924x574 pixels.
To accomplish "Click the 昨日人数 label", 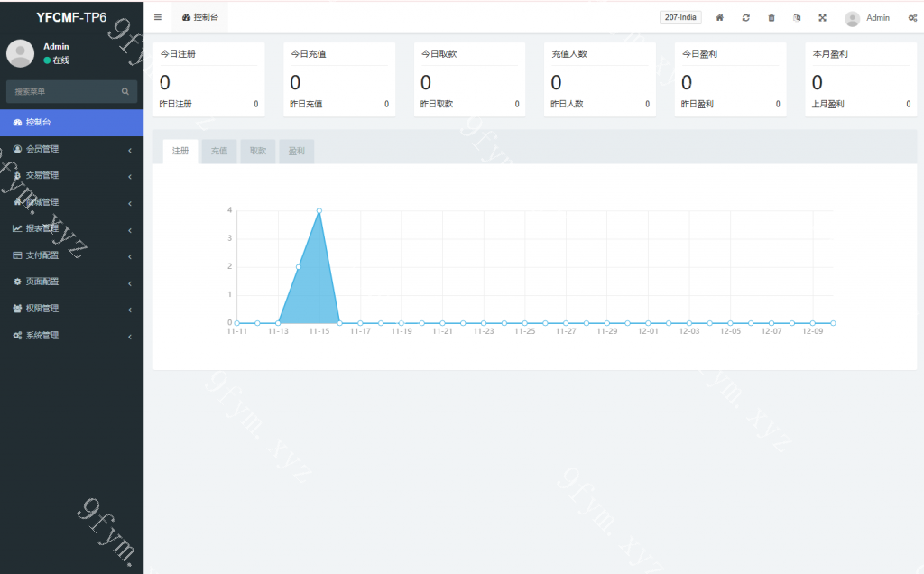I will (567, 104).
